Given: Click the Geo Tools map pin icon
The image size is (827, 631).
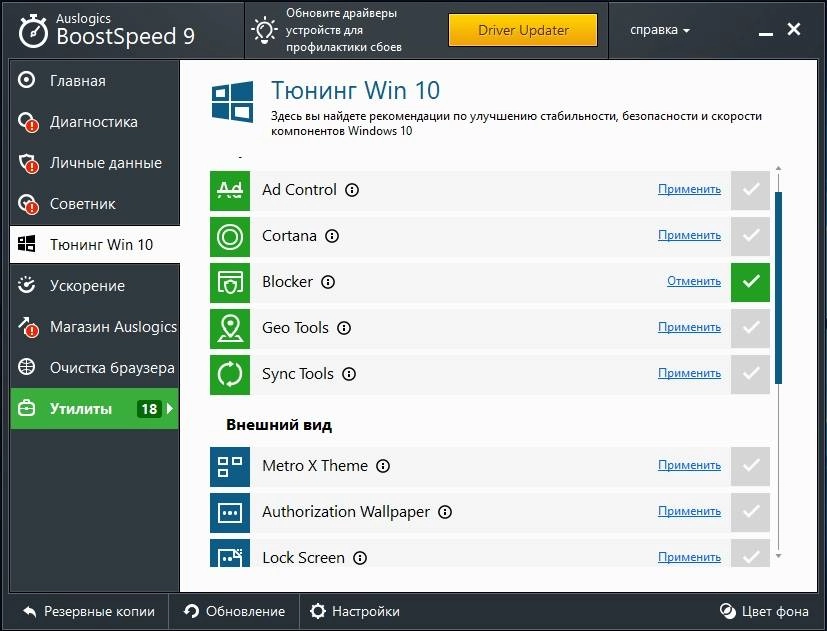Looking at the screenshot, I should tap(229, 328).
